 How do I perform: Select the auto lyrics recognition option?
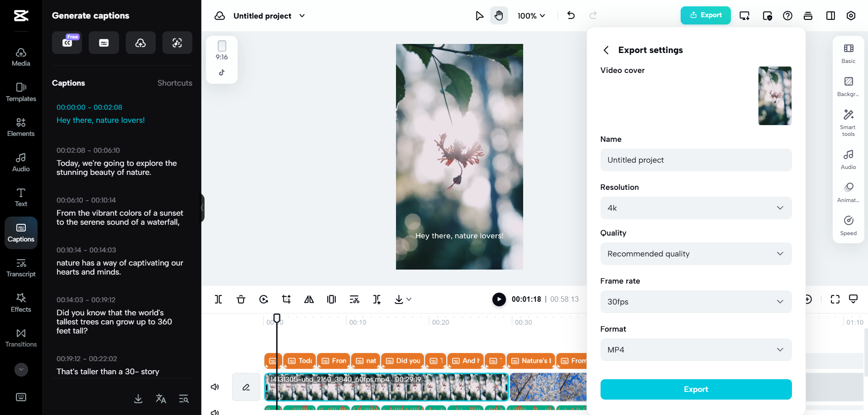(x=177, y=43)
